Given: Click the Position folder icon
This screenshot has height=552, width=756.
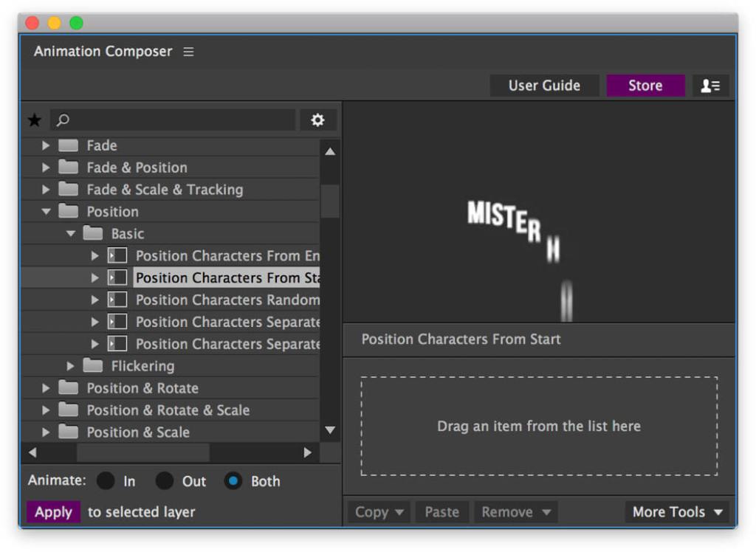Looking at the screenshot, I should click(68, 211).
